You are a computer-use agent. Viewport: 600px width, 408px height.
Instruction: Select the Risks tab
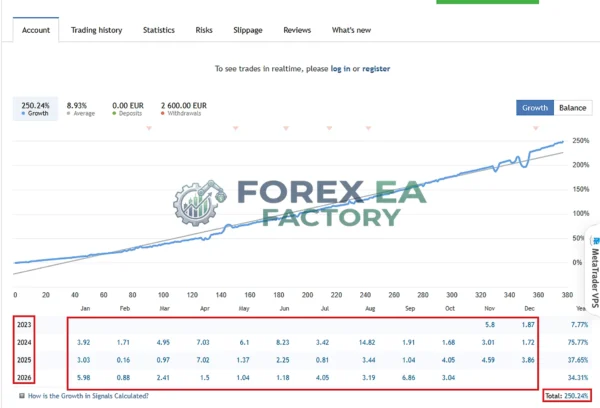[x=204, y=30]
